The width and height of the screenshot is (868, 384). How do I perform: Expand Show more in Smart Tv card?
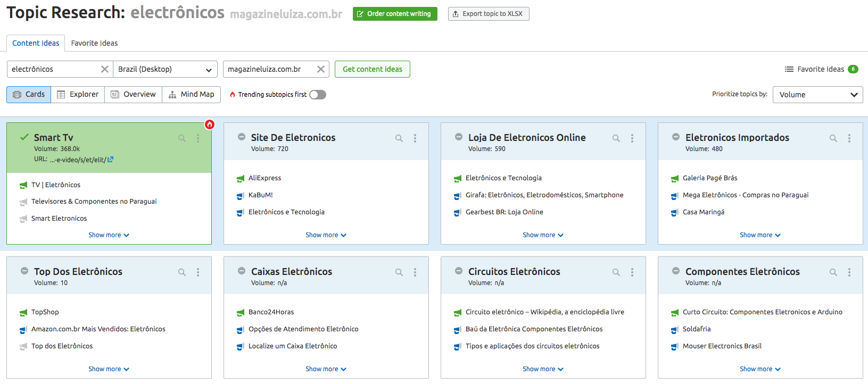pos(109,235)
